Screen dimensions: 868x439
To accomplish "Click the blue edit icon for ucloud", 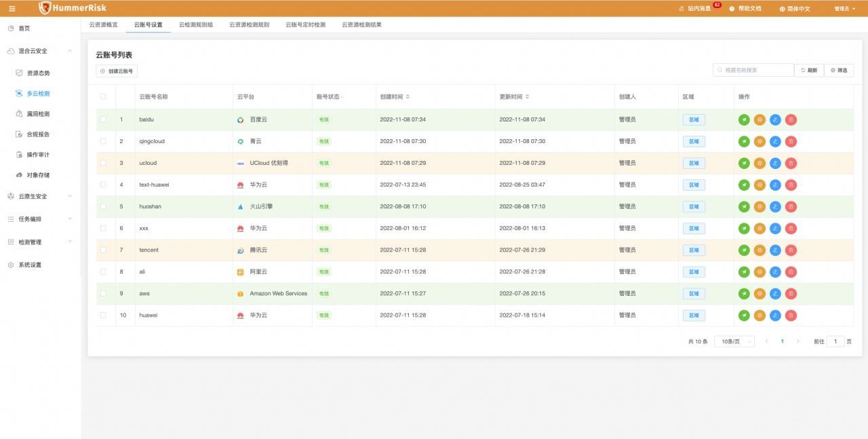I will (775, 164).
